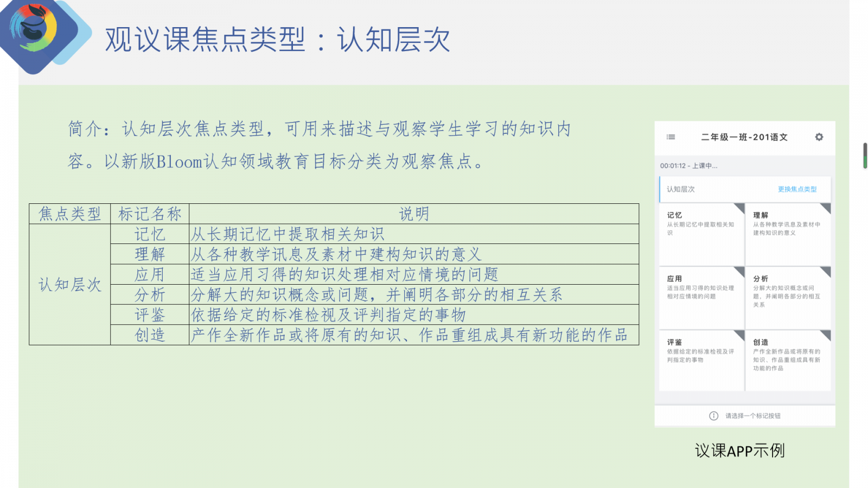
Task: Click the 说明 table column header
Action: 414,214
